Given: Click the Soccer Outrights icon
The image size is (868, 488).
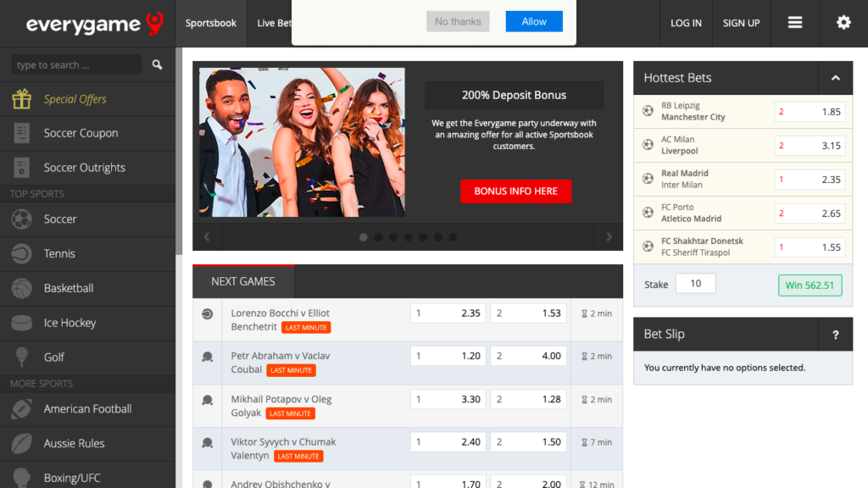Looking at the screenshot, I should point(21,168).
